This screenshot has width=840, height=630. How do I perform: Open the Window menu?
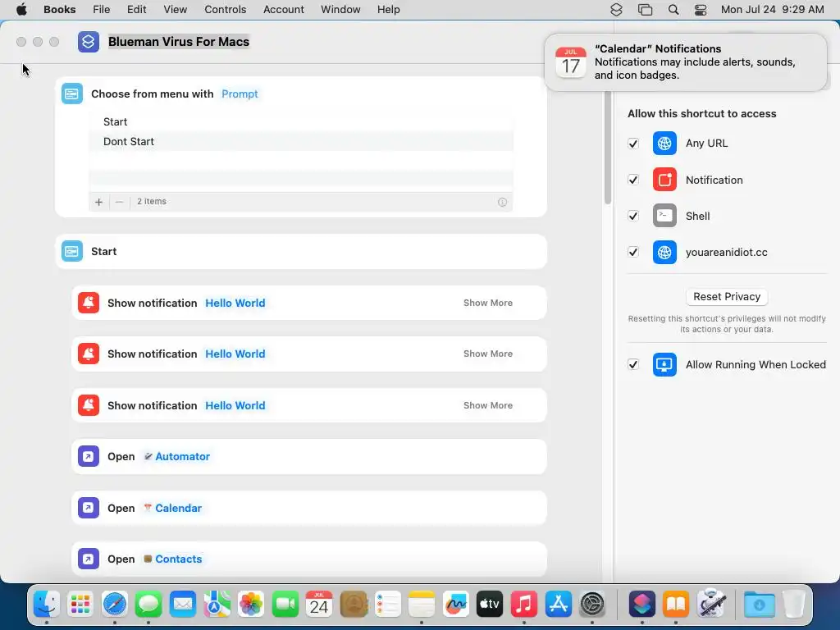(x=340, y=9)
